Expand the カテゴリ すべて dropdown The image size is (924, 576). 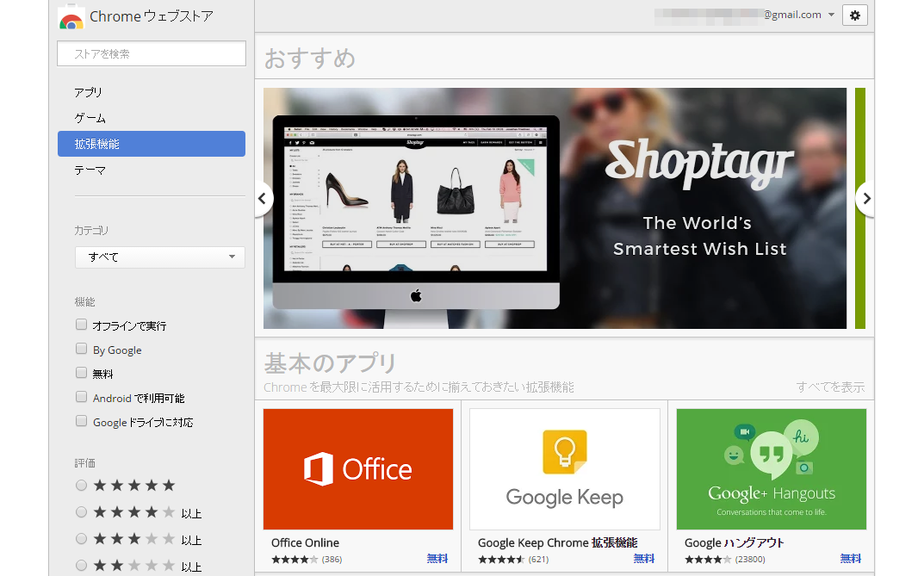point(159,257)
